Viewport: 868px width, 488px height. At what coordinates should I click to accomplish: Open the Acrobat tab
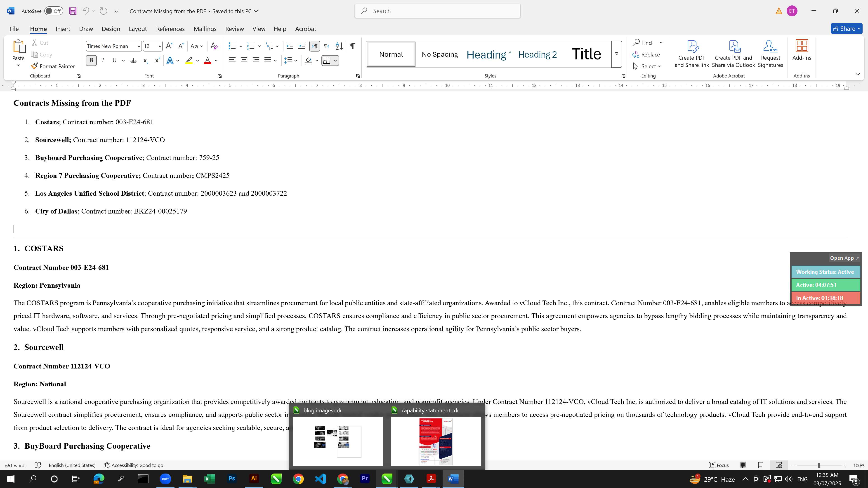point(306,29)
